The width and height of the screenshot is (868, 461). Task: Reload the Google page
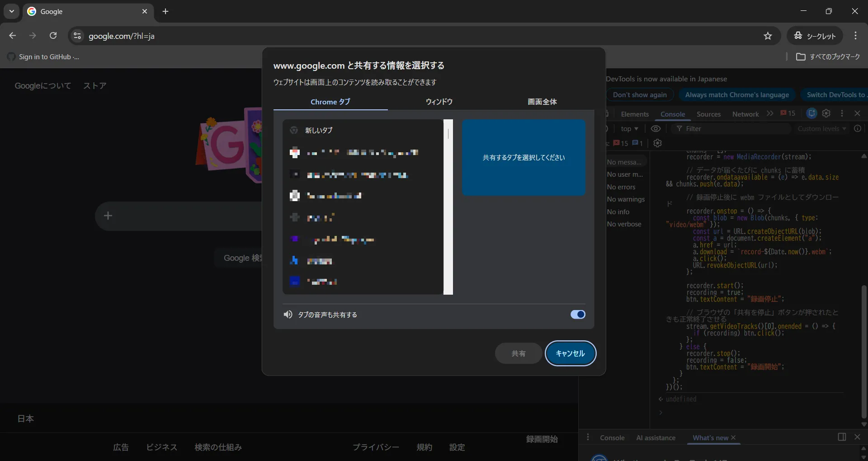point(53,36)
